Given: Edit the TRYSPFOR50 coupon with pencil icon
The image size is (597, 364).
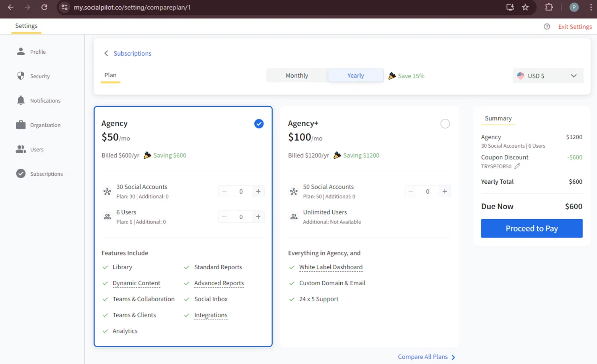Looking at the screenshot, I should coord(517,166).
